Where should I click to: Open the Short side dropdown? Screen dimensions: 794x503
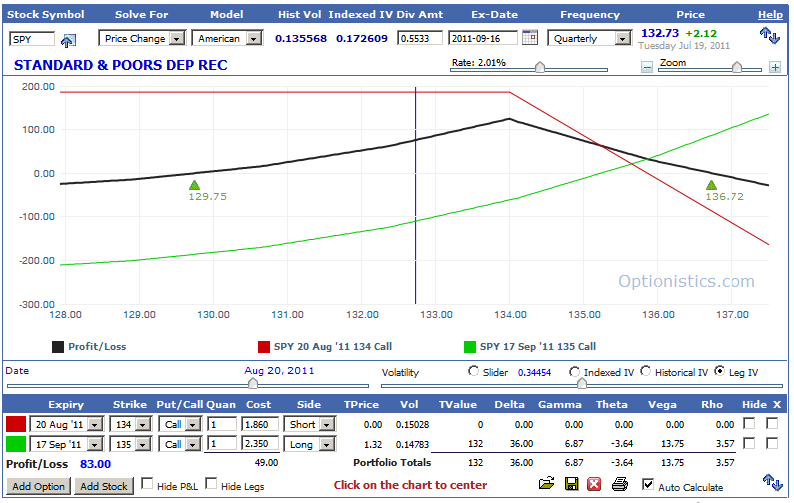point(309,424)
